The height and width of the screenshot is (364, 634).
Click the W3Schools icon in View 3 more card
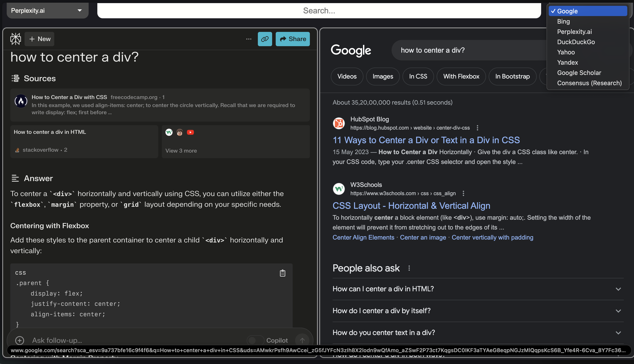tap(169, 132)
